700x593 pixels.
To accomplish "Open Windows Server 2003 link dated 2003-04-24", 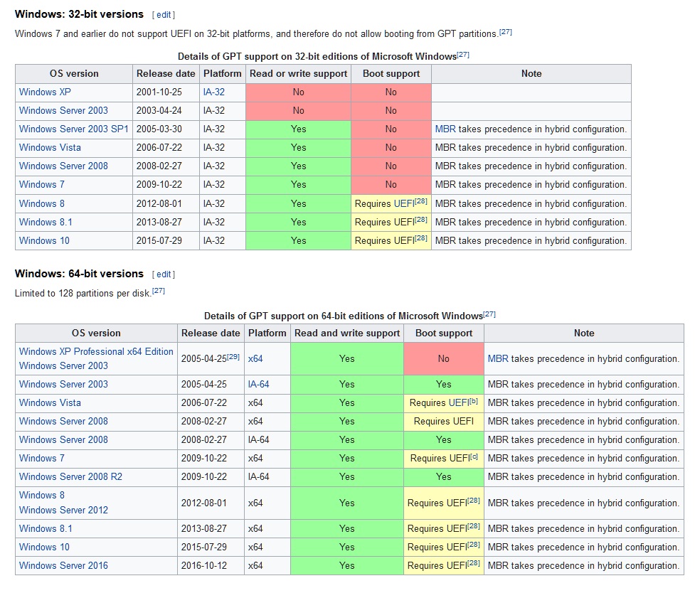I will click(x=63, y=111).
